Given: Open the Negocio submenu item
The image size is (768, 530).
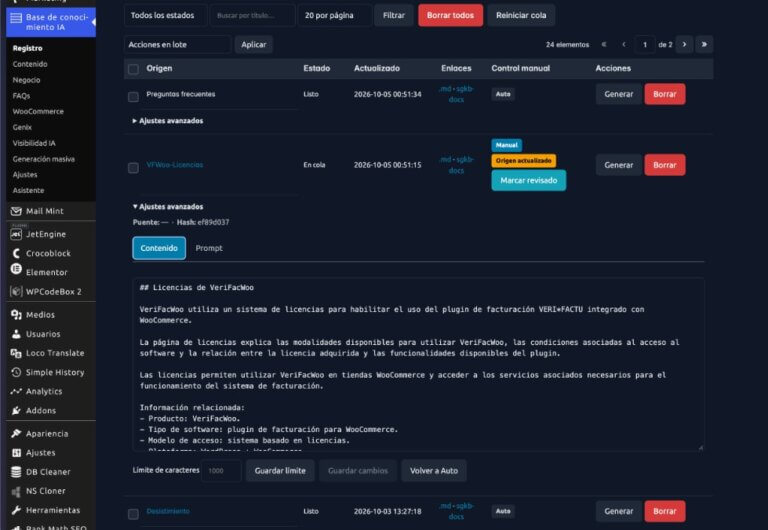Looking at the screenshot, I should [x=26, y=80].
